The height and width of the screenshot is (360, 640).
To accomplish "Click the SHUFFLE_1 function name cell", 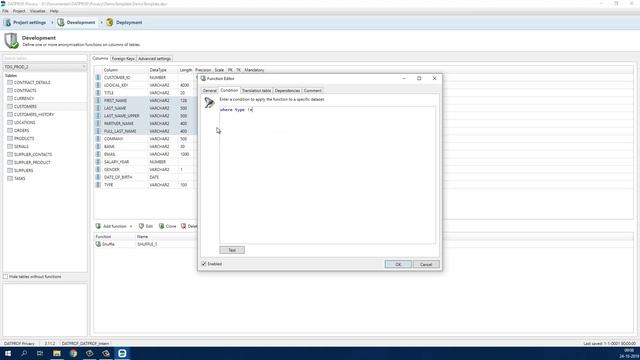I will pyautogui.click(x=147, y=244).
